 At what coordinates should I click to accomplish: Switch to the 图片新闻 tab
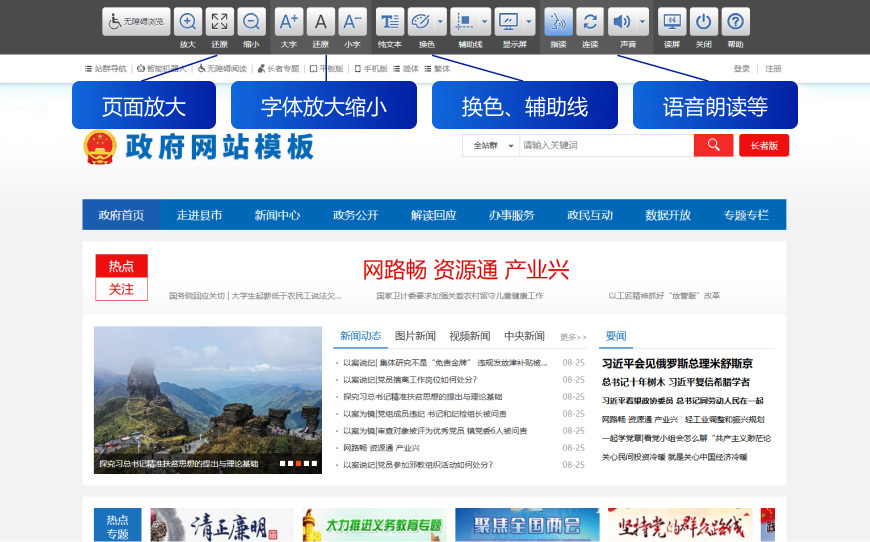pos(415,336)
